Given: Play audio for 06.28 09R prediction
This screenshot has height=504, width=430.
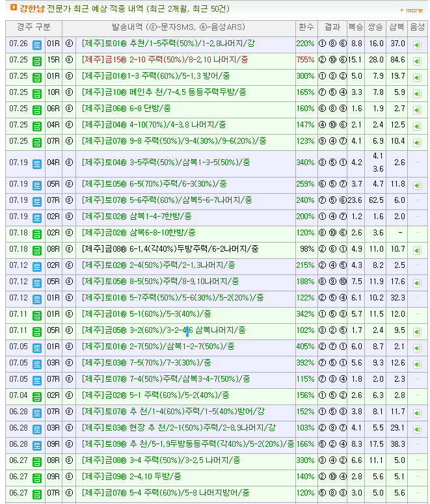Looking at the screenshot, I should pos(416,445).
